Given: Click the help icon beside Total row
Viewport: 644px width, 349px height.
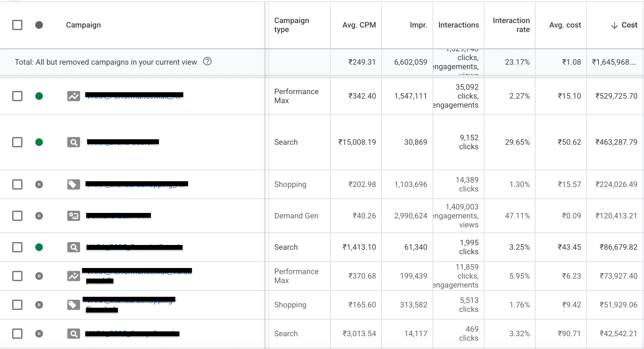Looking at the screenshot, I should tap(207, 61).
